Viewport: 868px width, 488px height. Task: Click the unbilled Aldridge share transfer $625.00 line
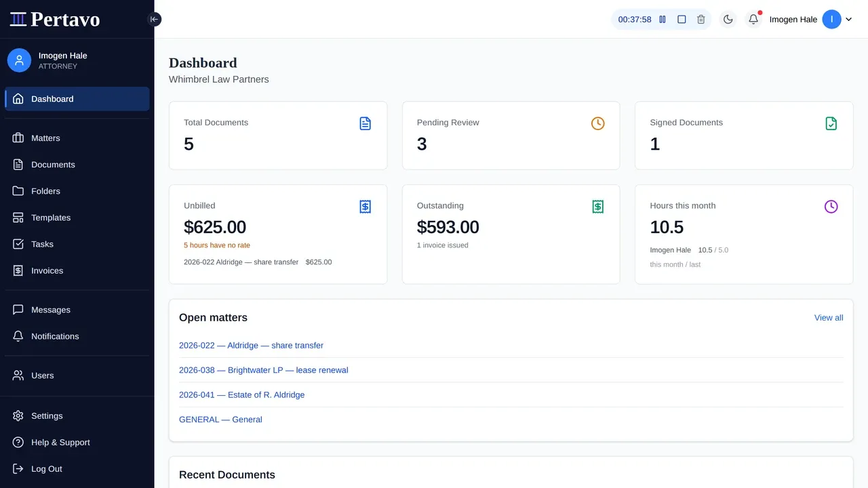258,262
